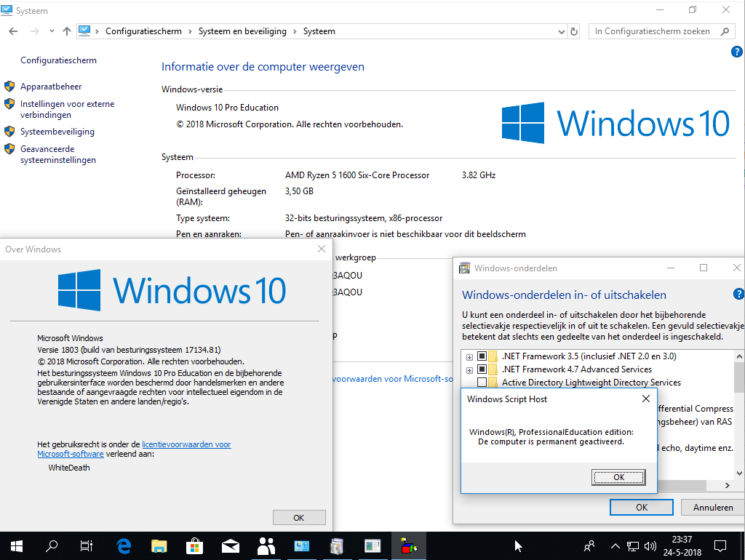The image size is (745, 560).
Task: Select the Systeem breadcrumb in the address bar
Action: [319, 31]
